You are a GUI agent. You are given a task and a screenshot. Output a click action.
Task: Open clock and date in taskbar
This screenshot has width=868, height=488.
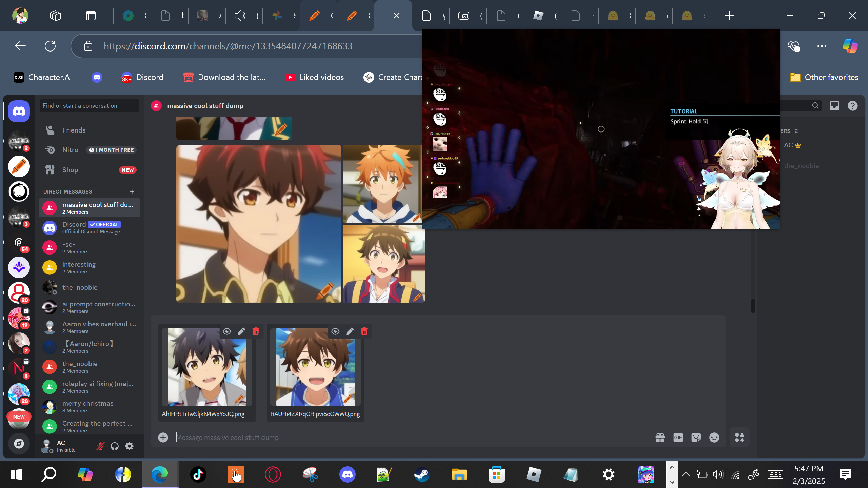pos(809,474)
